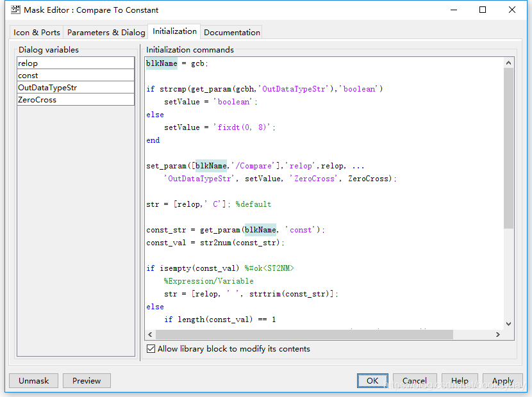This screenshot has height=397, width=532.
Task: Click the horizontal scrollbar left arrow
Action: tap(150, 335)
